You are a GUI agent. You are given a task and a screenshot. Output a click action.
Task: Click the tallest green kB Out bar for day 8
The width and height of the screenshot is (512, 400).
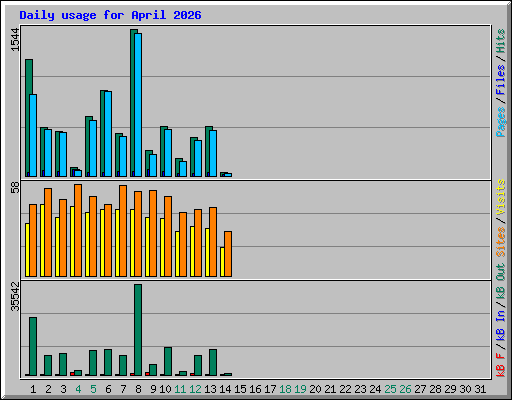(138, 330)
